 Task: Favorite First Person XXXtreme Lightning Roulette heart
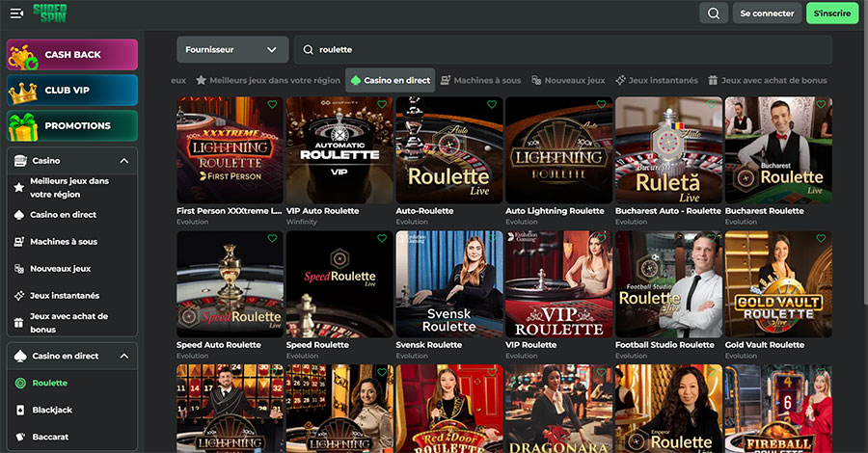[x=272, y=104]
